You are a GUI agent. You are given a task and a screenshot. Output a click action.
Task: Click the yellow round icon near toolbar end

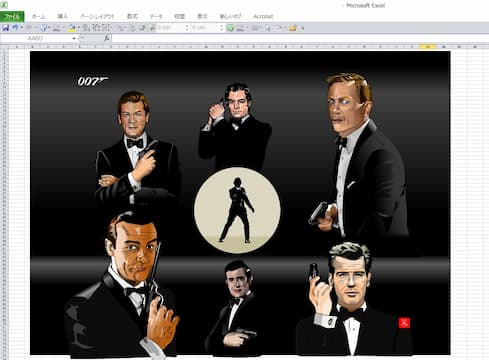293,28
